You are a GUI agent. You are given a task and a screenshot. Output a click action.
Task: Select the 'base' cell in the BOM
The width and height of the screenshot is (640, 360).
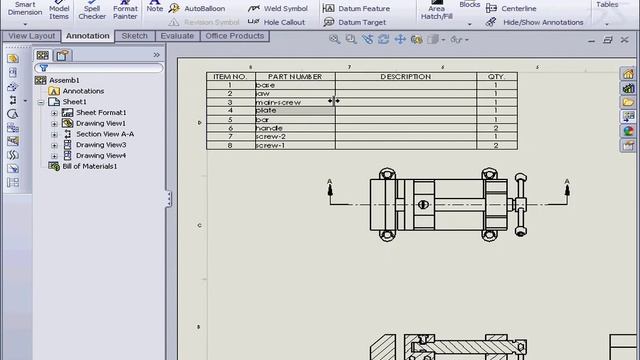click(x=295, y=85)
